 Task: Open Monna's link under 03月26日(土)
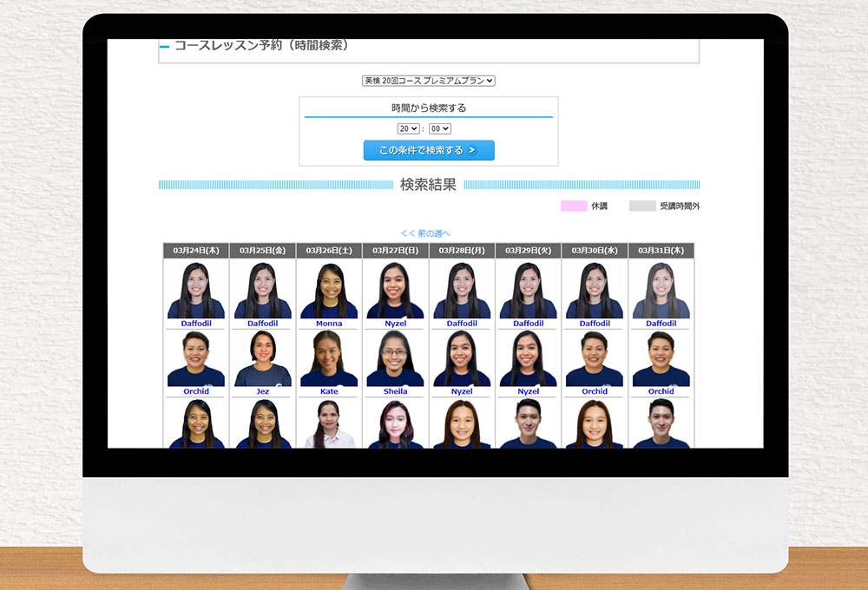[x=328, y=323]
